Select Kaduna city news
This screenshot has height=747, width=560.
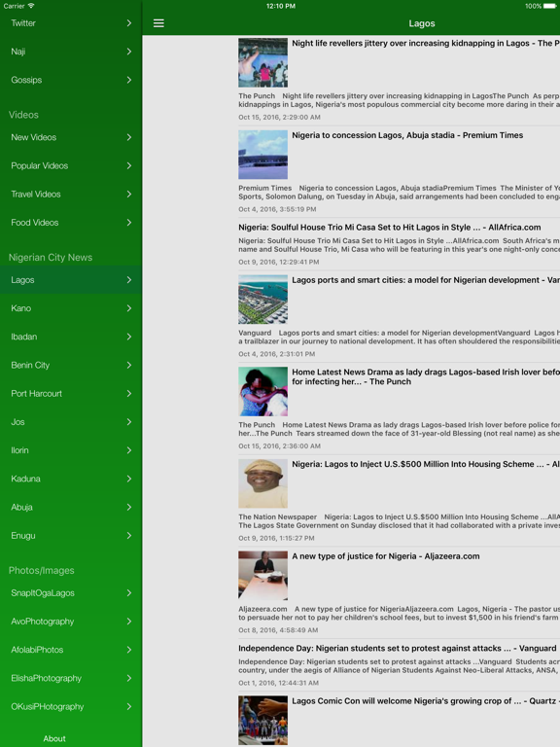pos(71,479)
